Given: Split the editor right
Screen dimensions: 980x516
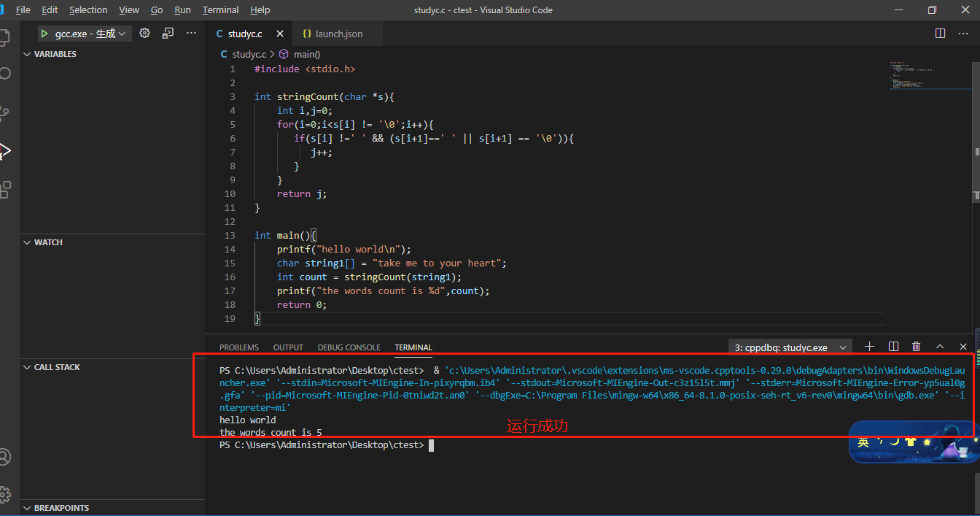Looking at the screenshot, I should click(x=940, y=34).
